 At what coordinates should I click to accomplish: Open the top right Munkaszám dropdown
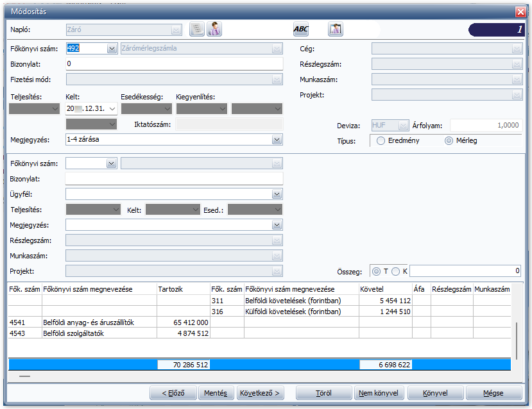[x=517, y=79]
